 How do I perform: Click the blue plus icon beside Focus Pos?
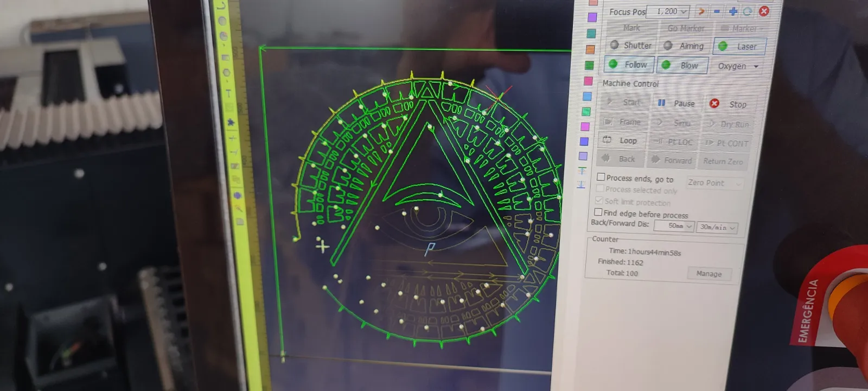tap(733, 11)
